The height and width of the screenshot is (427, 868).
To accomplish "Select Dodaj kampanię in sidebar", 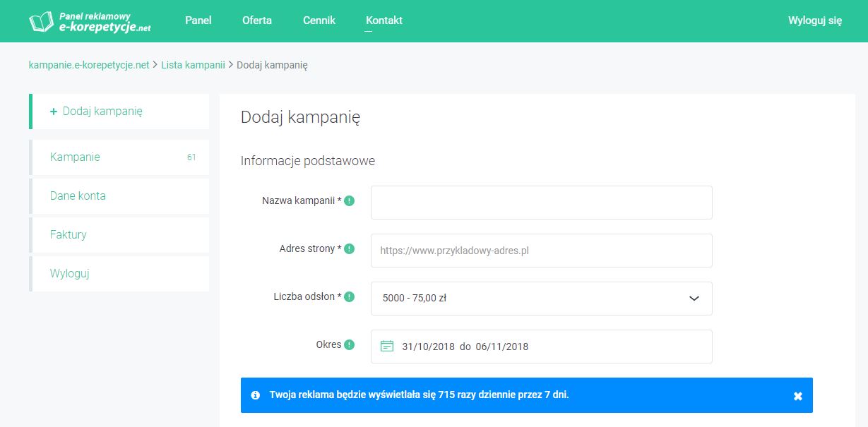I will coord(102,112).
